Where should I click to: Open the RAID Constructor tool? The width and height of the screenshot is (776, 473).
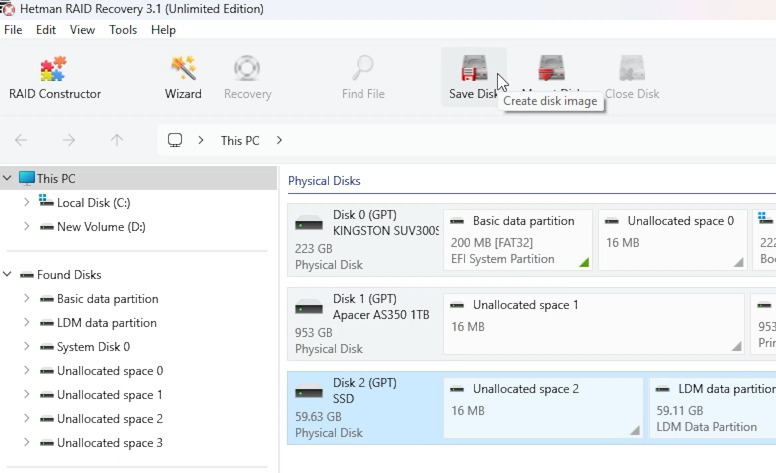tap(54, 78)
